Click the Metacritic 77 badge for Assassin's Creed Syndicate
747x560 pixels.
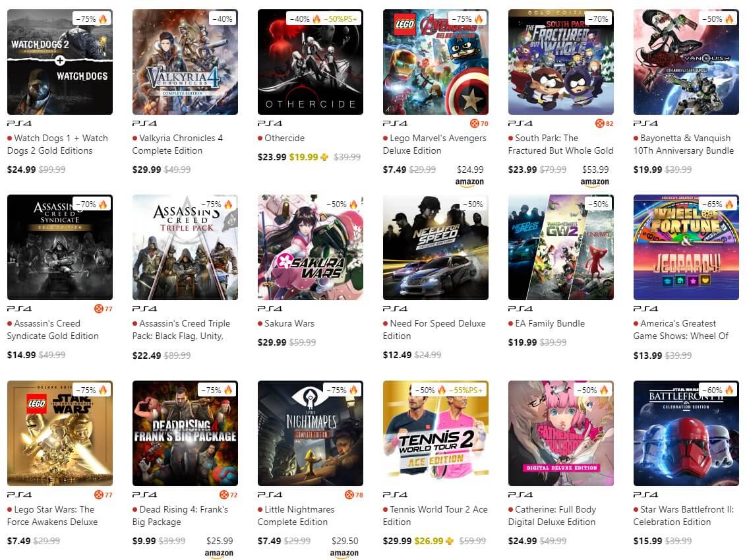(104, 309)
